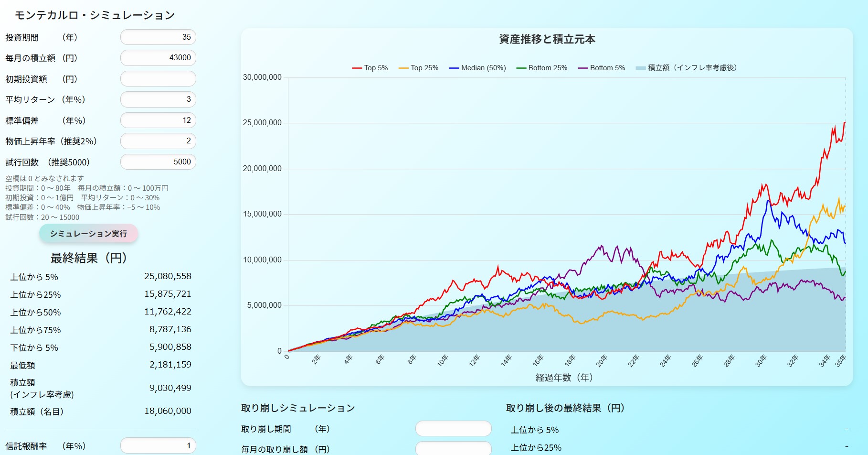The width and height of the screenshot is (868, 455).
Task: Click the 毎月の取り崩し額 input box
Action: pyautogui.click(x=453, y=449)
